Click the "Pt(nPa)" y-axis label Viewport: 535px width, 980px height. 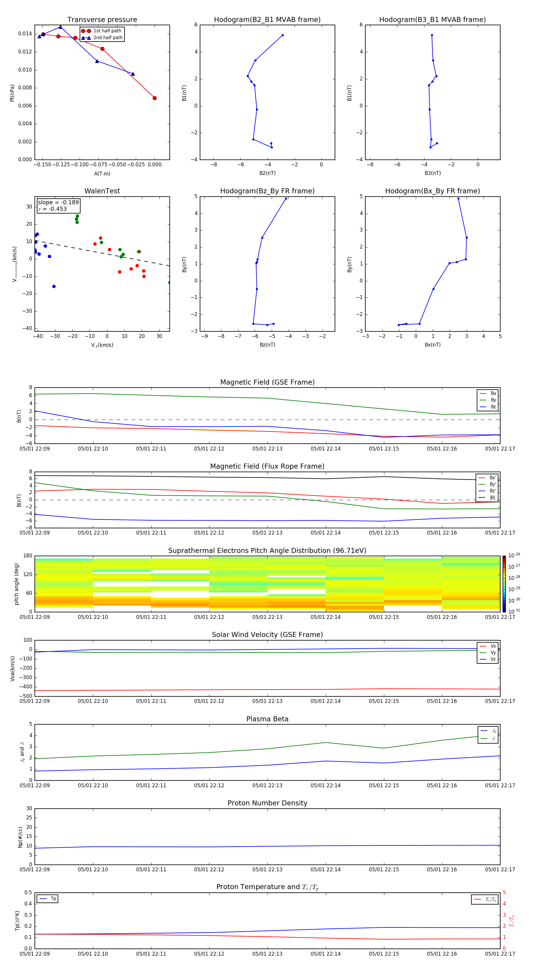click(12, 92)
